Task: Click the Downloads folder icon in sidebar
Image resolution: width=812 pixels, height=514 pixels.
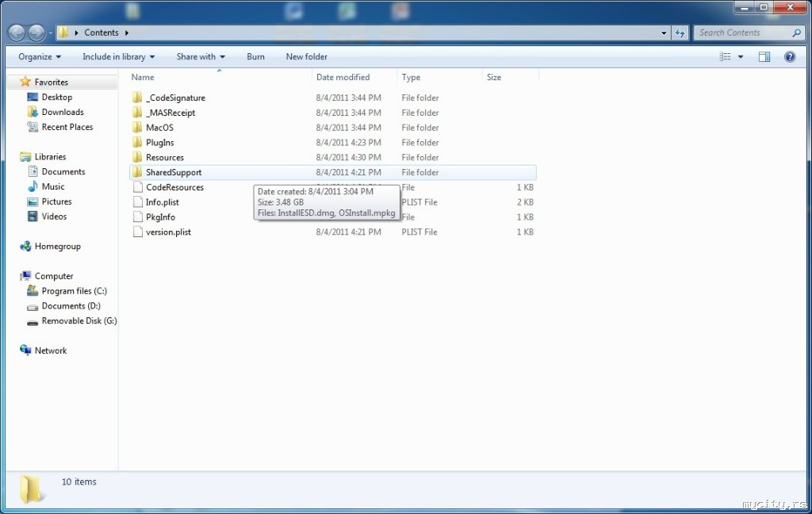Action: (x=33, y=112)
